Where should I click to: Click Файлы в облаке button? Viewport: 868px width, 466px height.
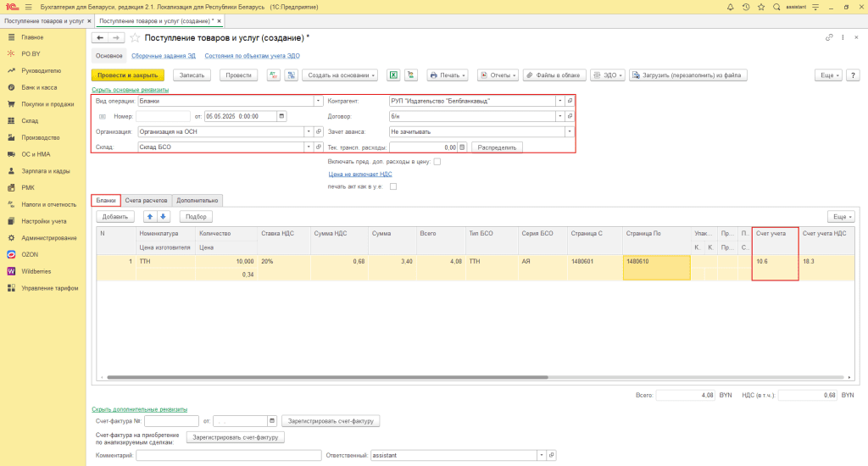[x=554, y=75]
